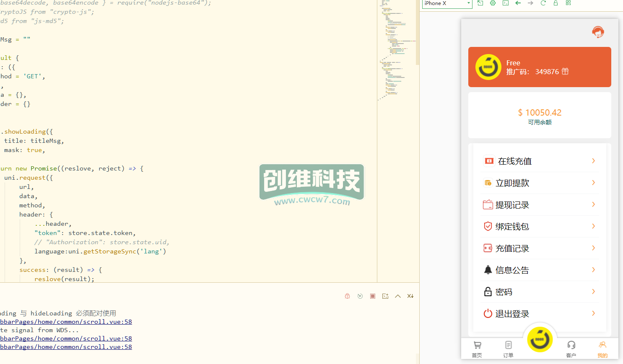Click the chevron on the 密码 row
The height and width of the screenshot is (364, 623).
coord(594,292)
